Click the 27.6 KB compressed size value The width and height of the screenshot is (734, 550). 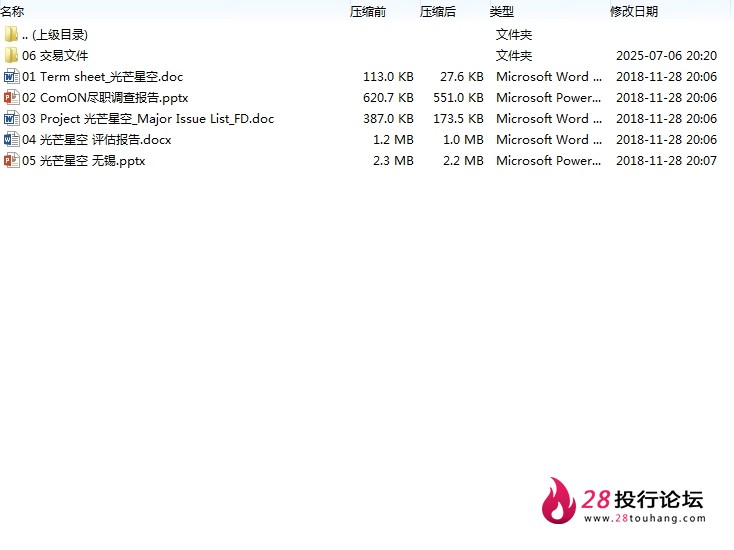coord(462,77)
